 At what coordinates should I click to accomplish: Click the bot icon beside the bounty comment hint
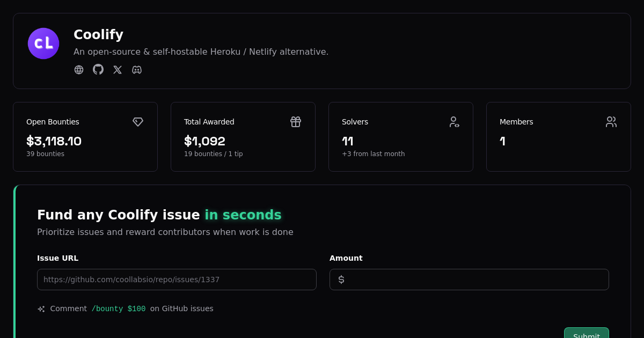pos(41,308)
